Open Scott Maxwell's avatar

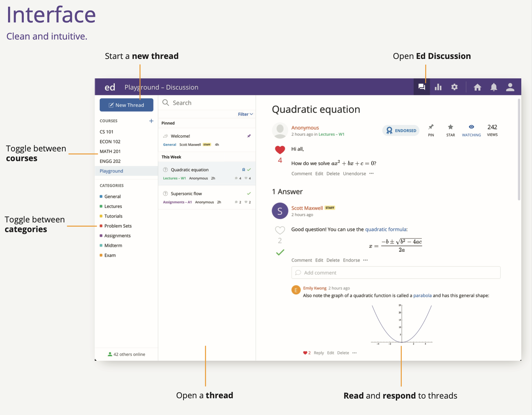280,211
